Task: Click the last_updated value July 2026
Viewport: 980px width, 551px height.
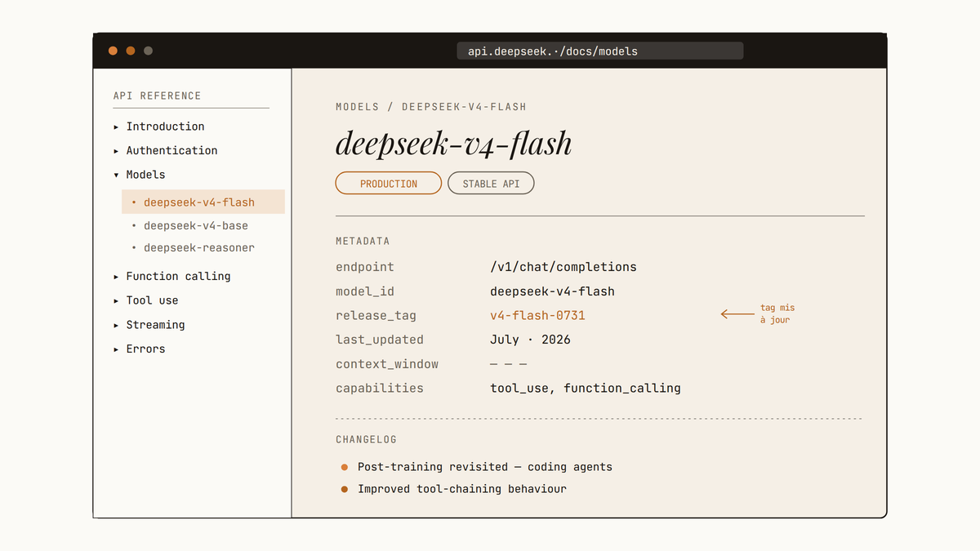Action: pyautogui.click(x=530, y=340)
